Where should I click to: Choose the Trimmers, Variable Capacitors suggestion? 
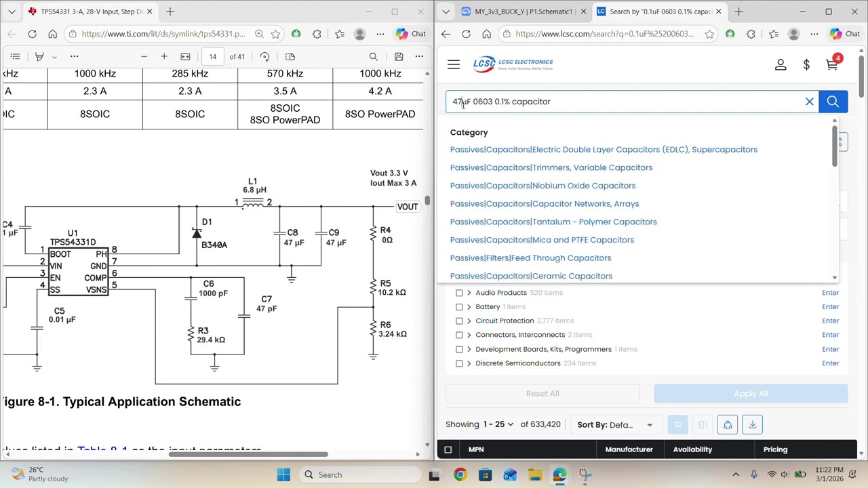point(551,167)
